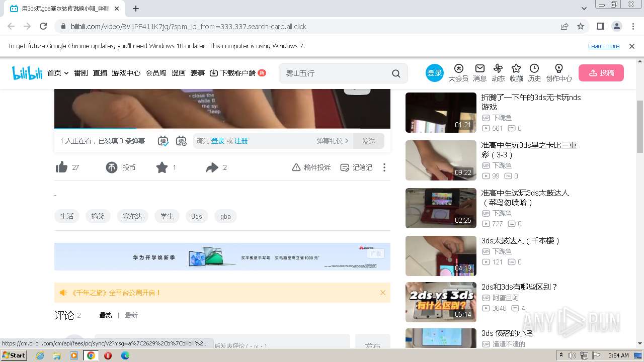Click Learn more link
644x362 pixels.
pos(604,46)
